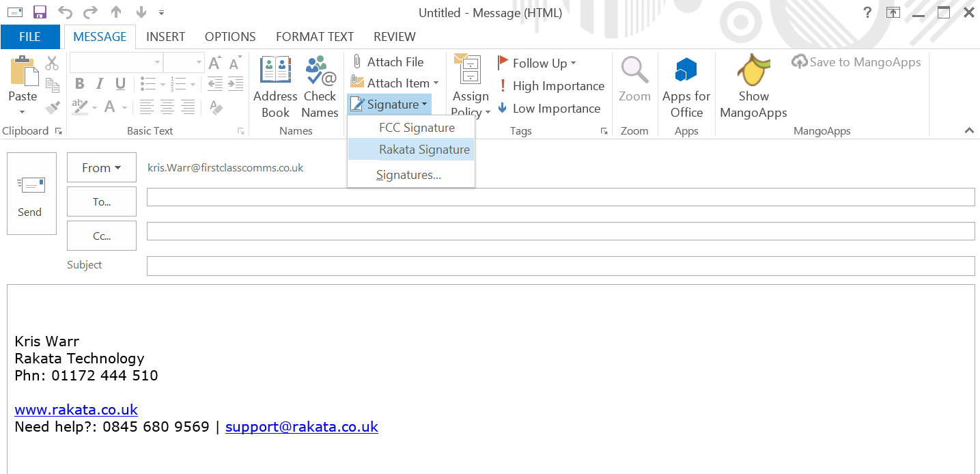Apply the font color A swatch
Image resolution: width=980 pixels, height=474 pixels.
click(x=111, y=107)
